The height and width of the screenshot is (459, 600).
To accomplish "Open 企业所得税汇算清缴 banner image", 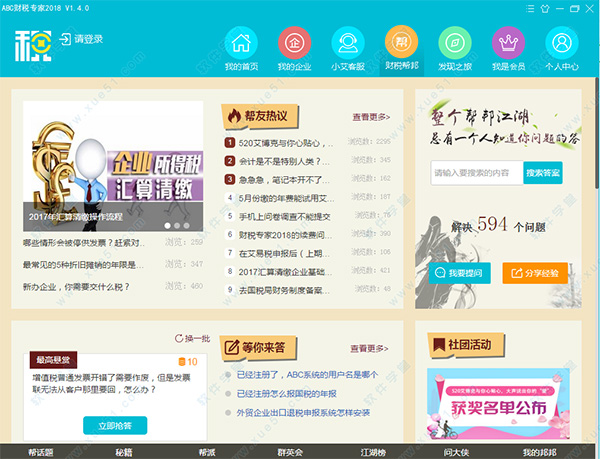I will [113, 166].
